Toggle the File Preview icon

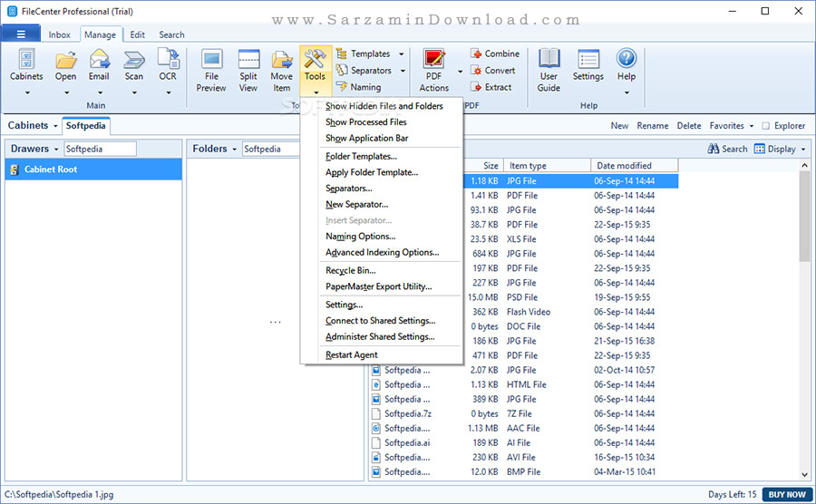click(211, 59)
